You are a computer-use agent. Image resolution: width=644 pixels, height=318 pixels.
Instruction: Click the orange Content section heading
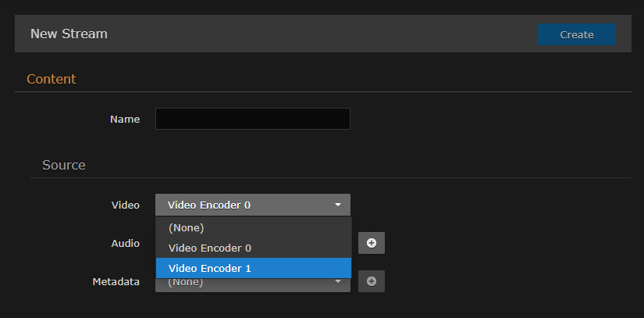pos(52,79)
